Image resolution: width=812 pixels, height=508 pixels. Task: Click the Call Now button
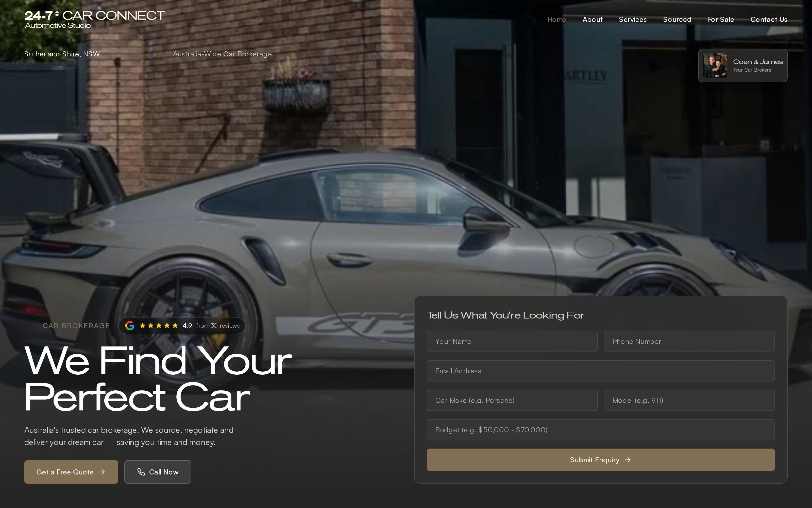[x=158, y=472]
